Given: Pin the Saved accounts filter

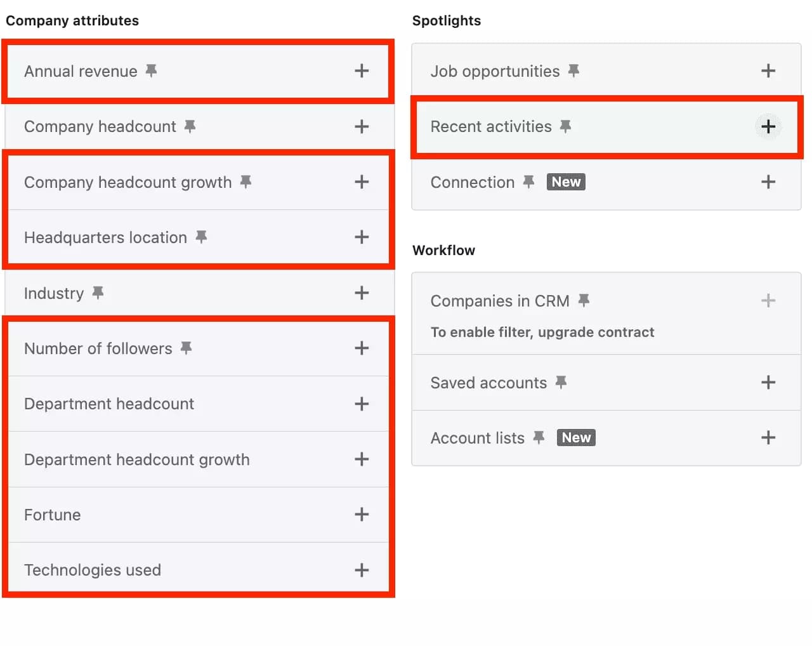Looking at the screenshot, I should pyautogui.click(x=560, y=381).
